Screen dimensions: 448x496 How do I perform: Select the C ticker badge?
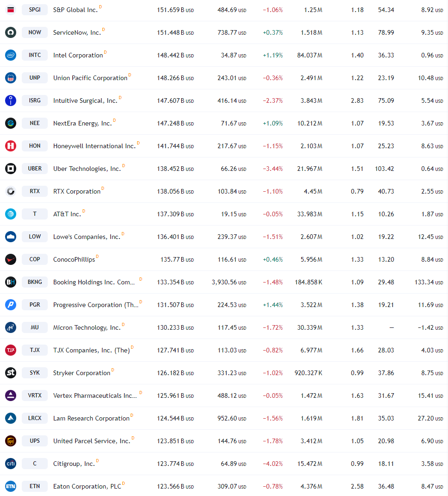(x=35, y=464)
